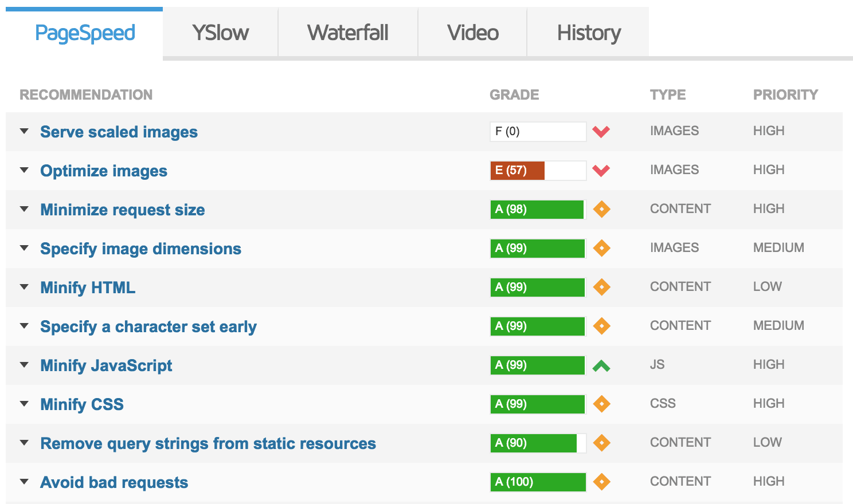Open the Minify HTML recommendation
853x504 pixels.
click(88, 288)
